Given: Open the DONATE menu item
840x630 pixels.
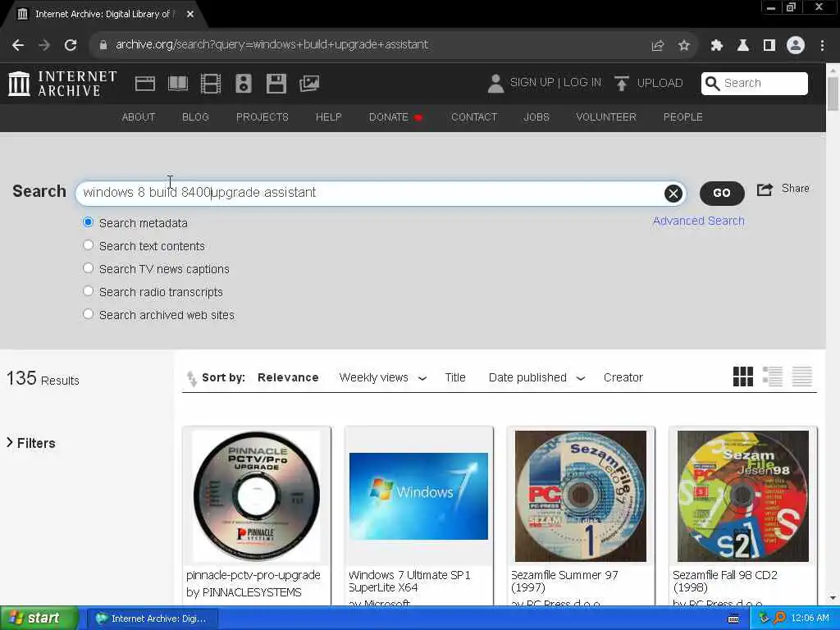Looking at the screenshot, I should [x=395, y=117].
